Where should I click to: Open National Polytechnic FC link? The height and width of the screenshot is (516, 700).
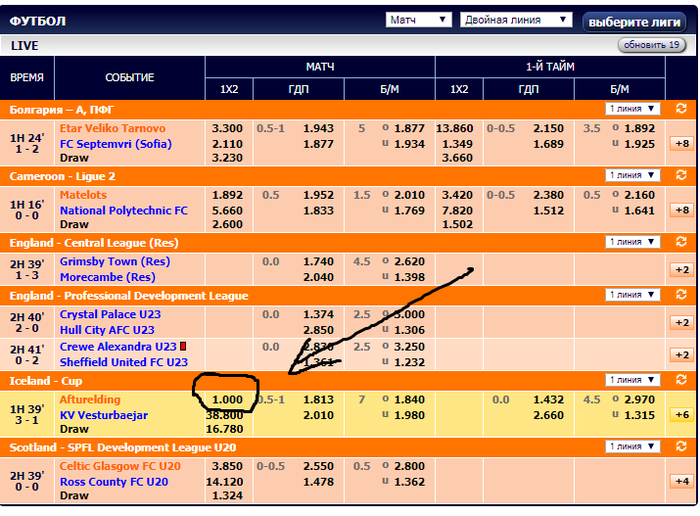[x=124, y=211]
